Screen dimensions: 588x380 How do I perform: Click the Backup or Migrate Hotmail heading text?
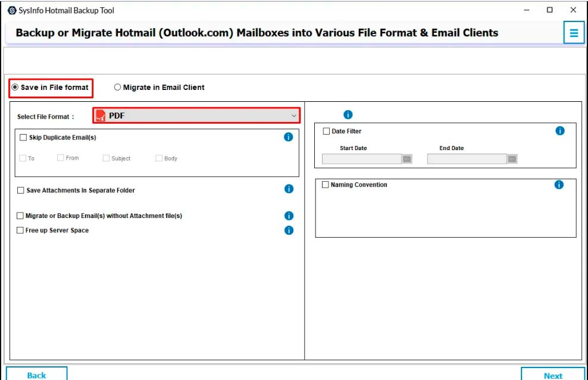257,33
